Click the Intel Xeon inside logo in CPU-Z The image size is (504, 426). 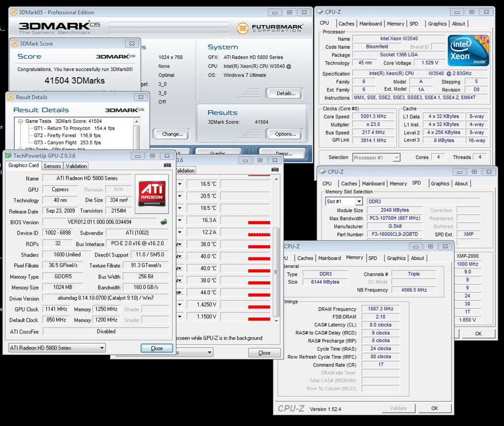pyautogui.click(x=469, y=50)
